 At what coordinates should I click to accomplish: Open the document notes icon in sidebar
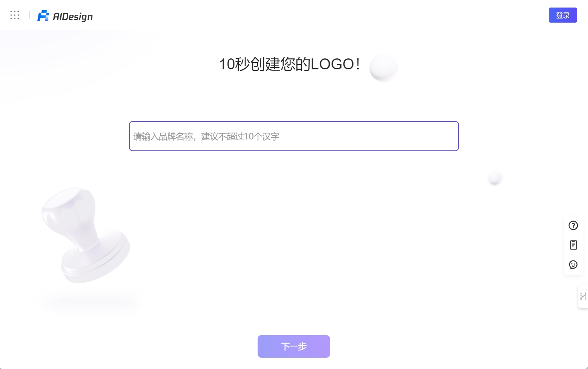[x=573, y=245]
